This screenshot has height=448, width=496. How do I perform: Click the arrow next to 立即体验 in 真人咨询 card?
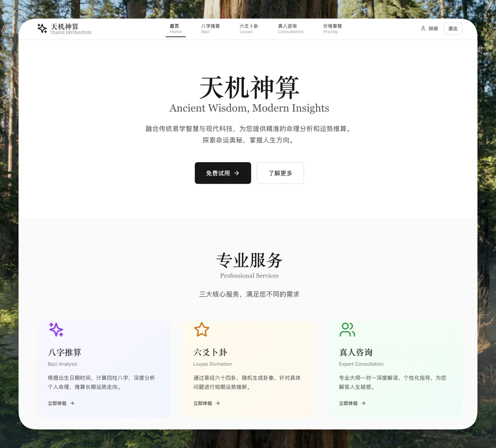pyautogui.click(x=363, y=403)
